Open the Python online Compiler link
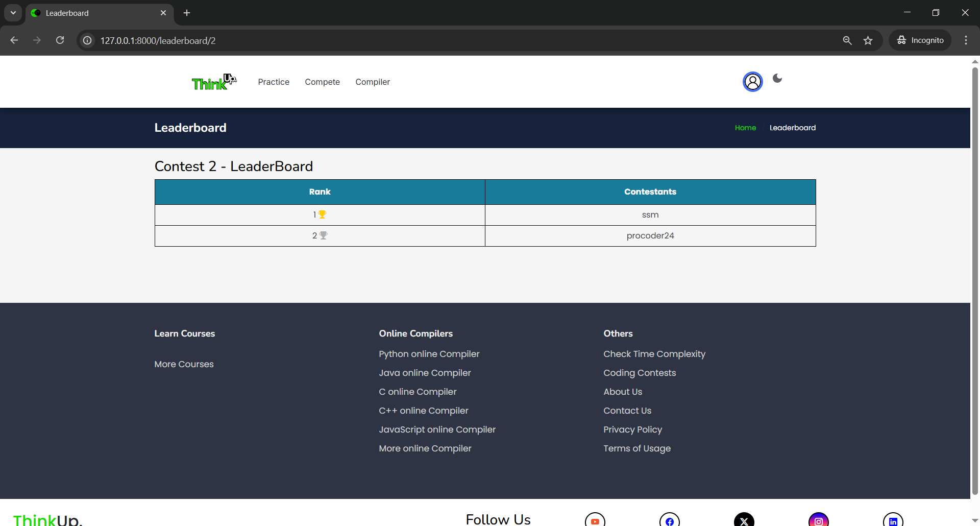Image resolution: width=980 pixels, height=526 pixels. click(429, 354)
